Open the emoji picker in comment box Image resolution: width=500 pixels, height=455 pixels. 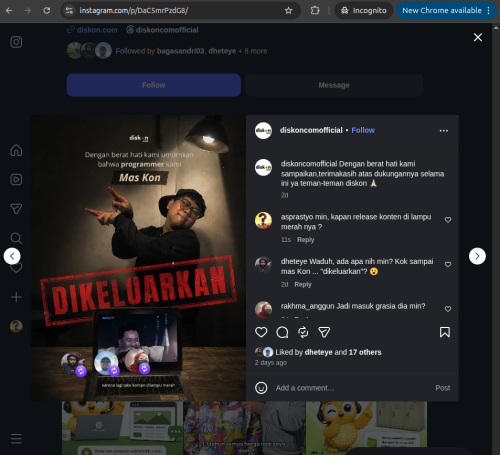click(261, 388)
